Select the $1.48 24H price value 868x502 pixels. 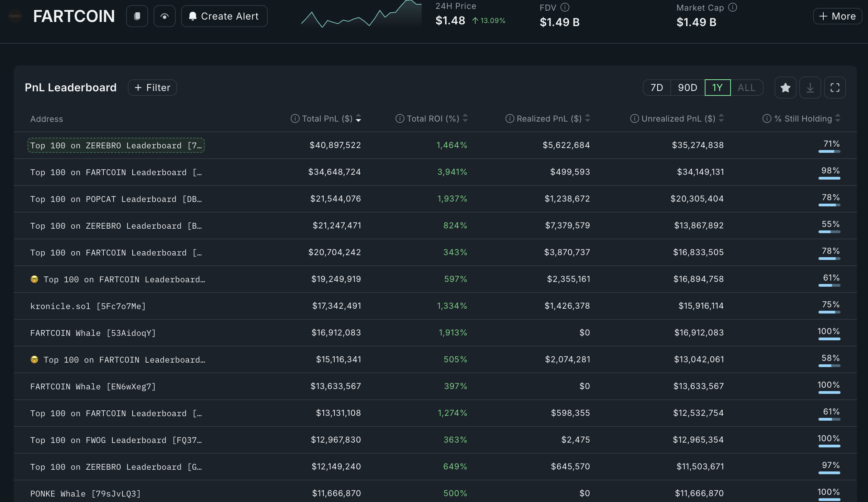click(450, 21)
